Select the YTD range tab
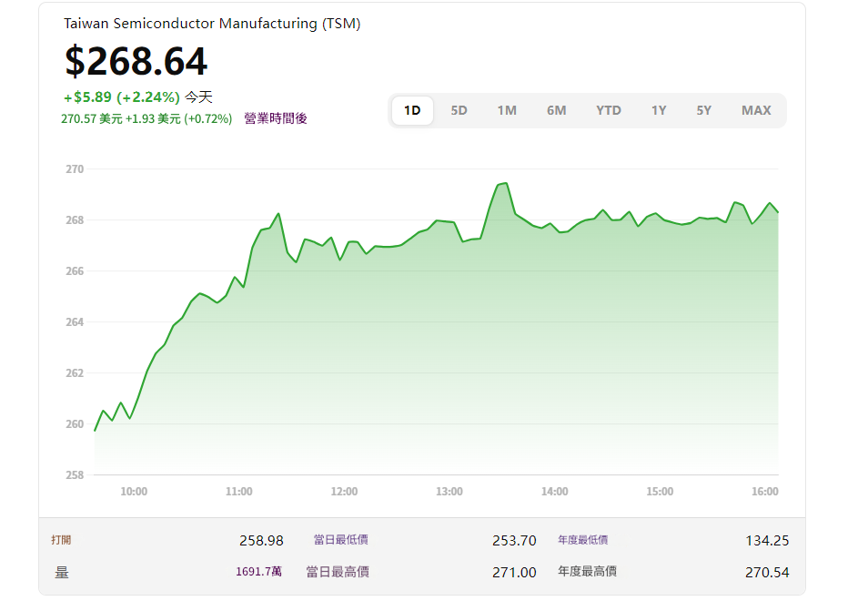868x601 pixels. (609, 110)
